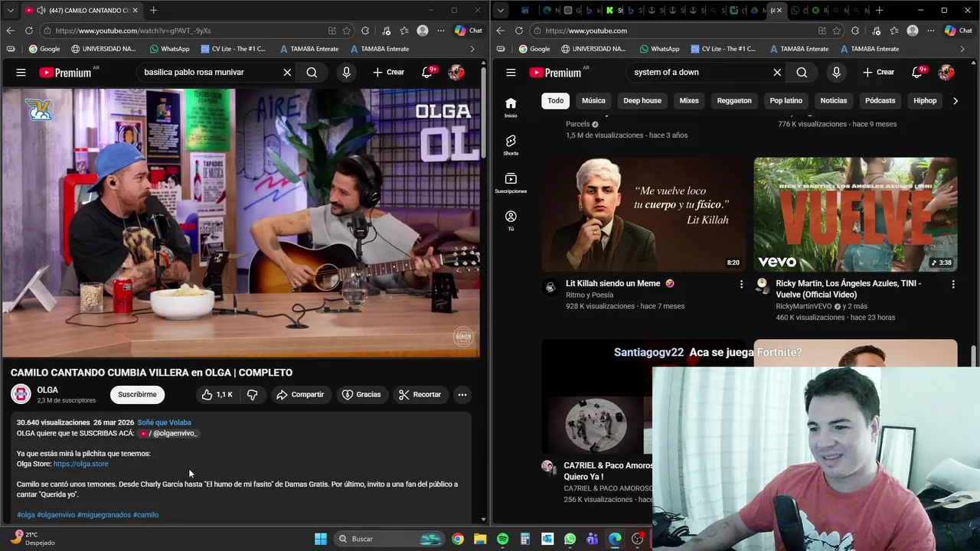Click the Recortar button
Screen dimensions: 980x551
click(x=420, y=395)
